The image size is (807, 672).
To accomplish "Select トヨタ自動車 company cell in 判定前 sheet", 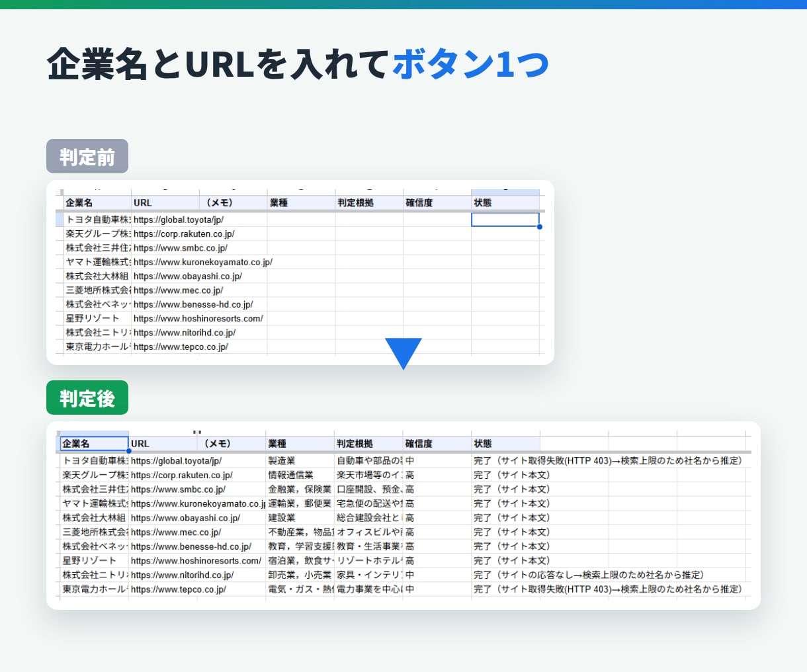I will click(97, 220).
